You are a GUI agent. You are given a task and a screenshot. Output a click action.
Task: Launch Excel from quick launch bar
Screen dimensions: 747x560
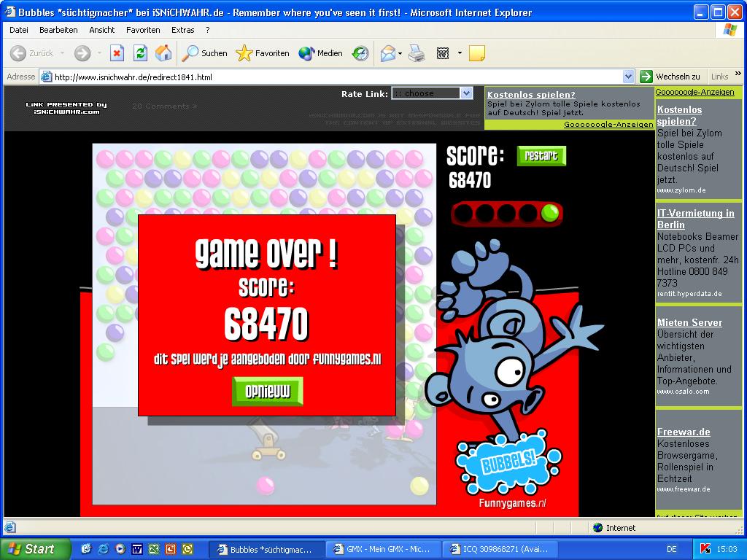click(153, 549)
